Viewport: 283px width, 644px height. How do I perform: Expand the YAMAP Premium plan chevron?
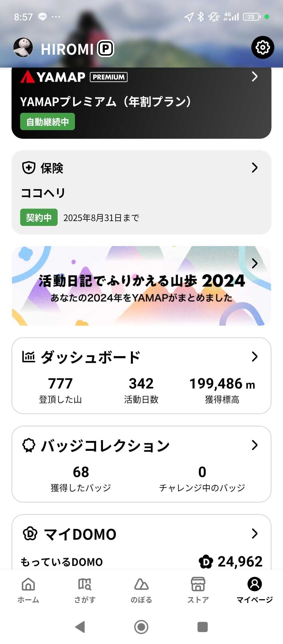(254, 77)
